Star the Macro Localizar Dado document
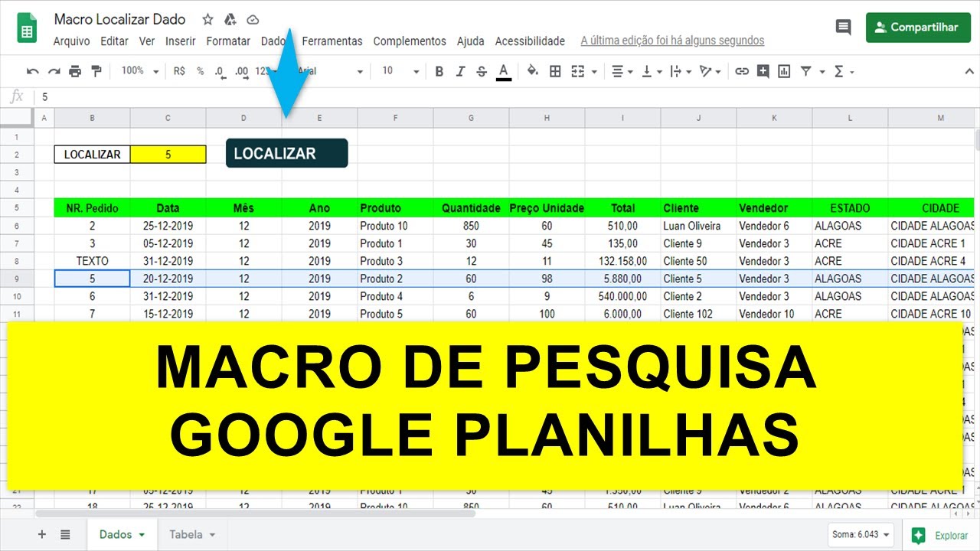 pyautogui.click(x=207, y=20)
